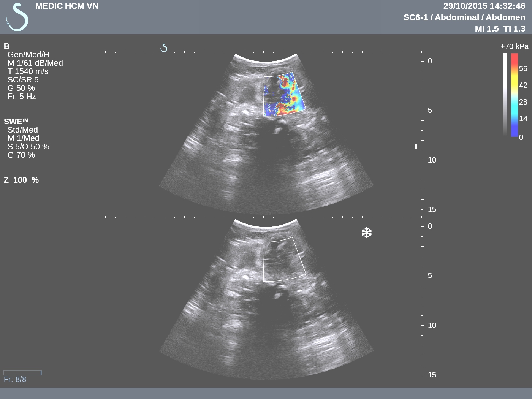Viewport: 532px width, 399px height.
Task: Select the Freeze snowflake indicator
Action: pos(367,232)
